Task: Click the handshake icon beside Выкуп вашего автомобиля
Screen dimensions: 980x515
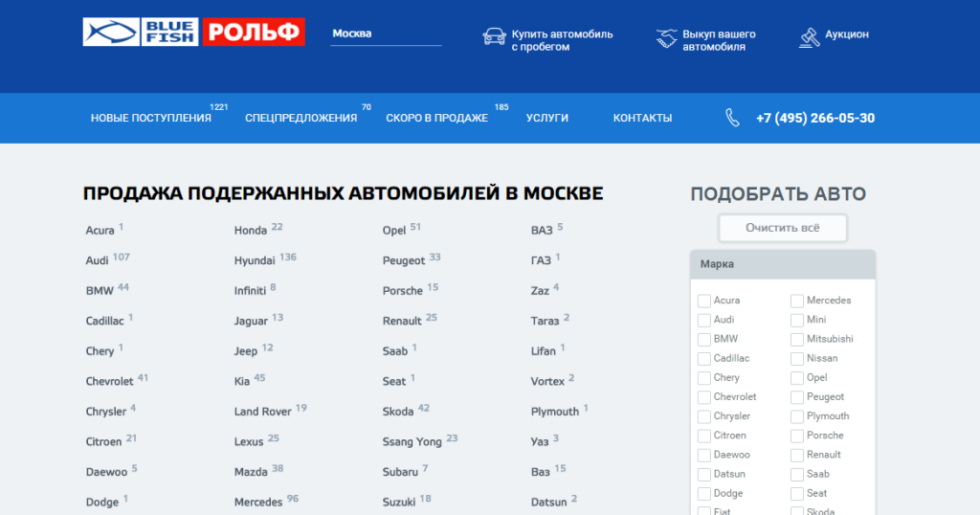Action: (666, 38)
